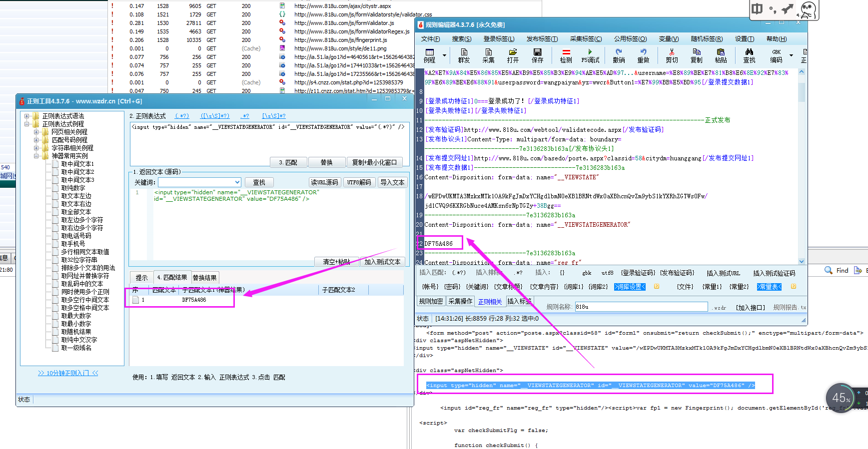Click the 替换 button
868x449 pixels.
326,162
